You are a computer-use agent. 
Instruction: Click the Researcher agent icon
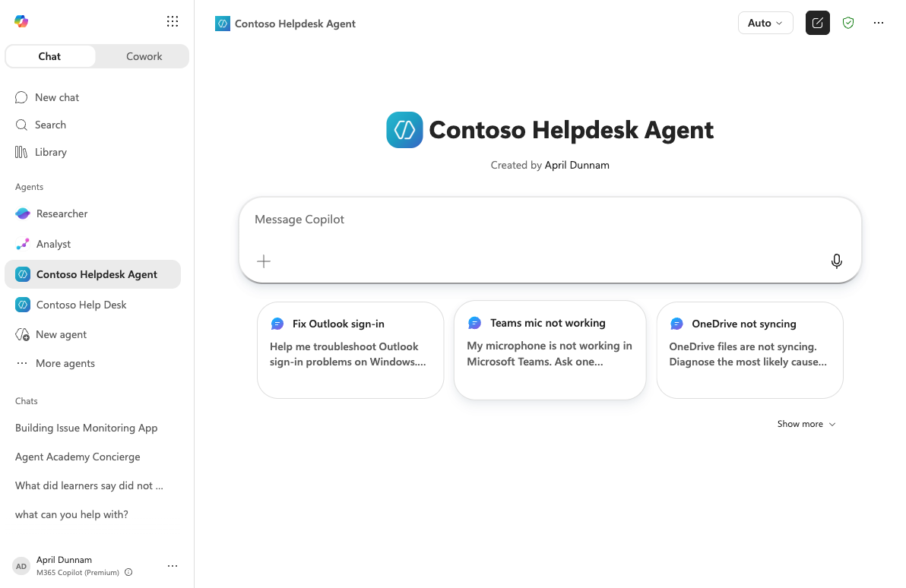pos(23,213)
